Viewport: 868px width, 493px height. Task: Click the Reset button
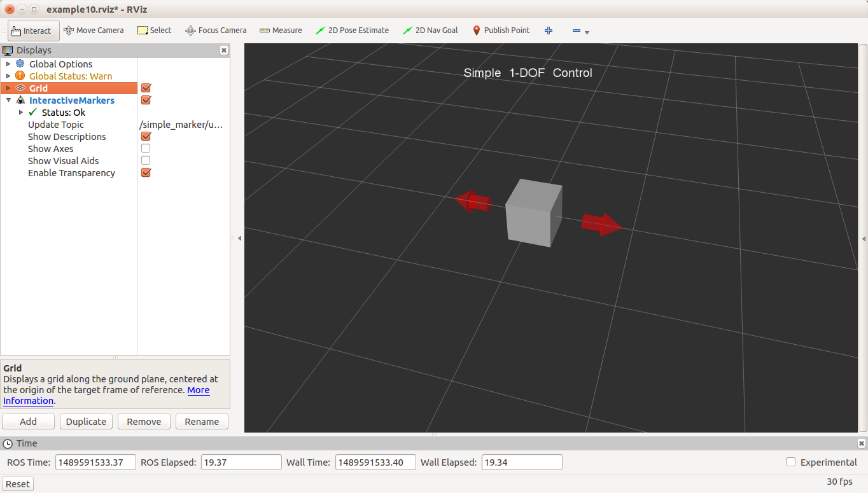(18, 483)
